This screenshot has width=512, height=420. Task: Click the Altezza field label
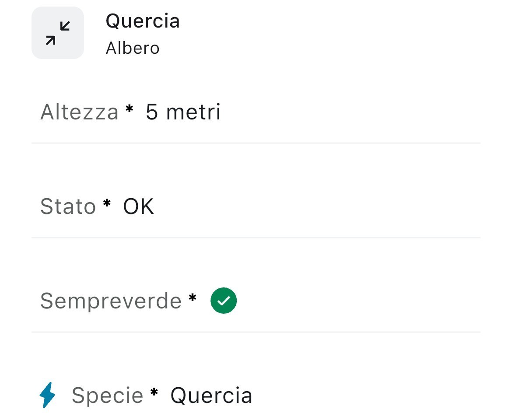[79, 112]
